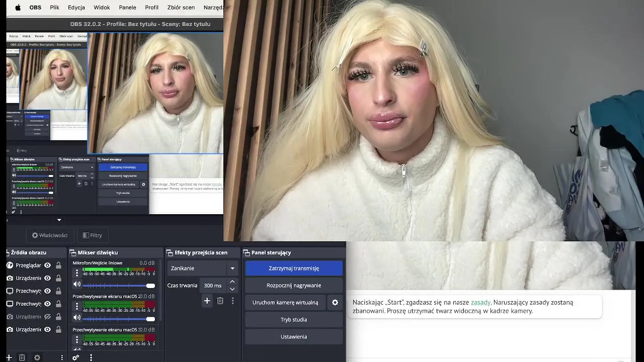
Task: Click the dock icon next to the Mikser dźwięku title
Action: pyautogui.click(x=72, y=252)
